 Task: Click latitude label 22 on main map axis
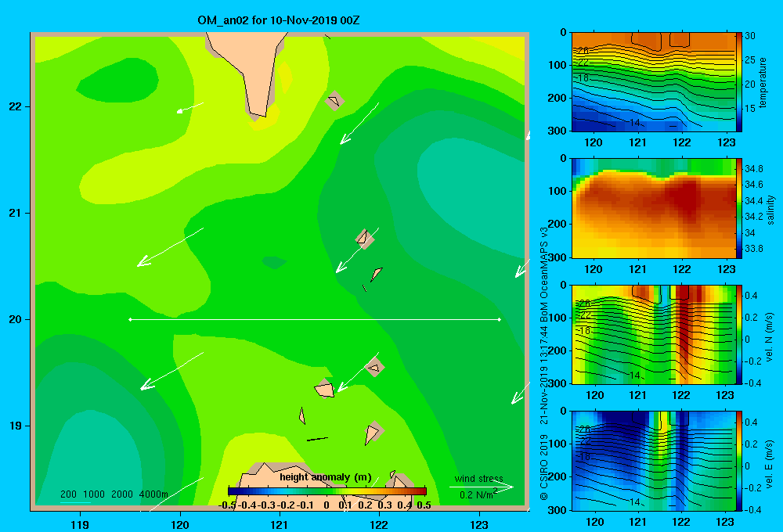15,106
